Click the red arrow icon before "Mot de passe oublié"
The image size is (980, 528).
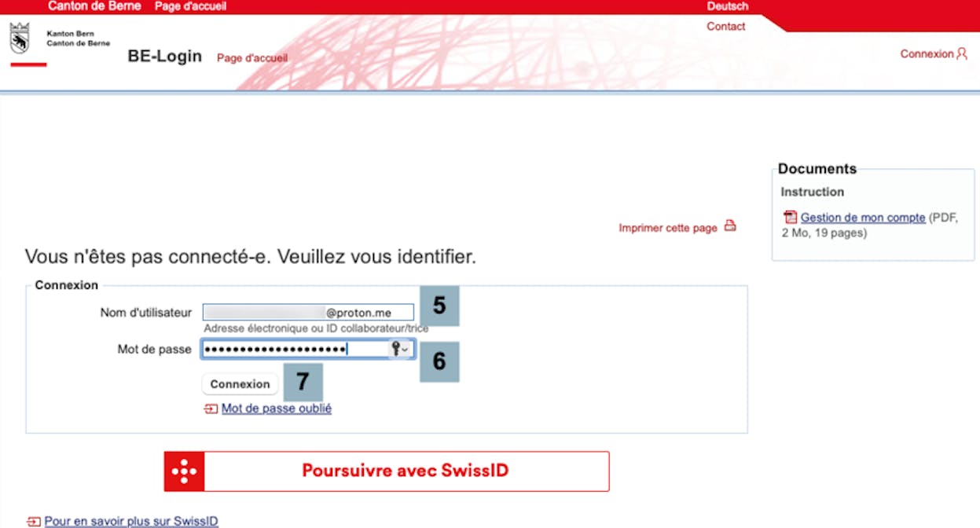[x=210, y=408]
